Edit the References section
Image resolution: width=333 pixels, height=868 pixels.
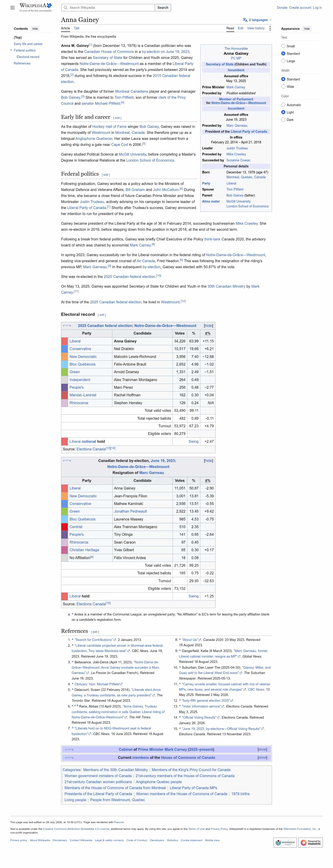point(95,632)
